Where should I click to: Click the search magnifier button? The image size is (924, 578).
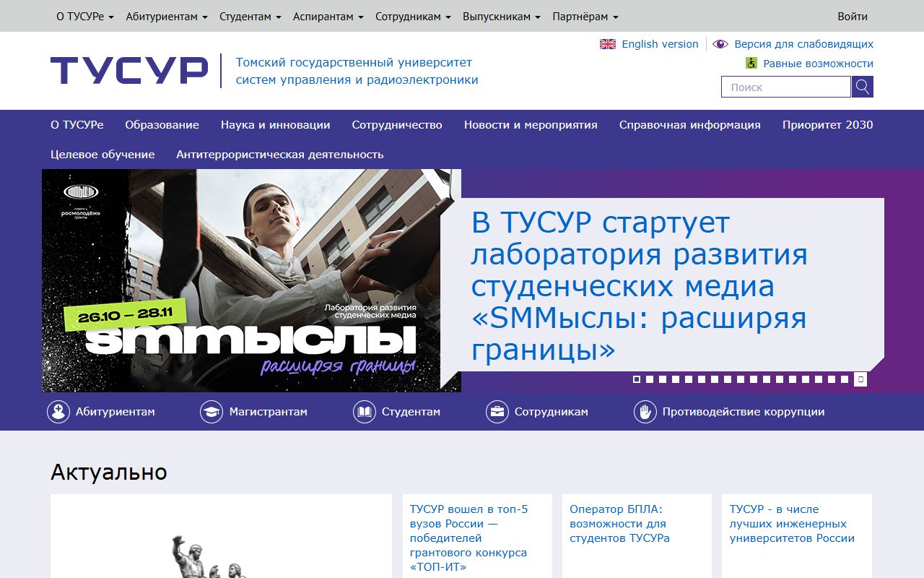point(863,87)
